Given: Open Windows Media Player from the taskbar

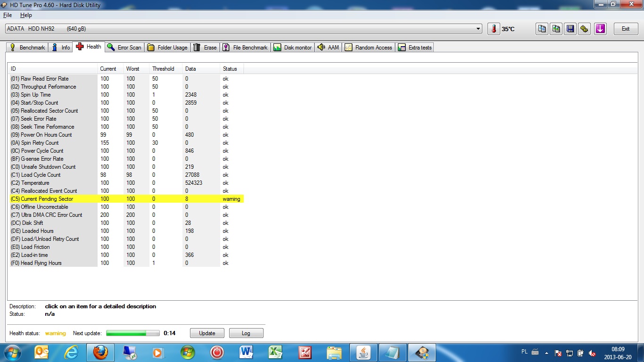Looking at the screenshot, I should tap(158, 352).
